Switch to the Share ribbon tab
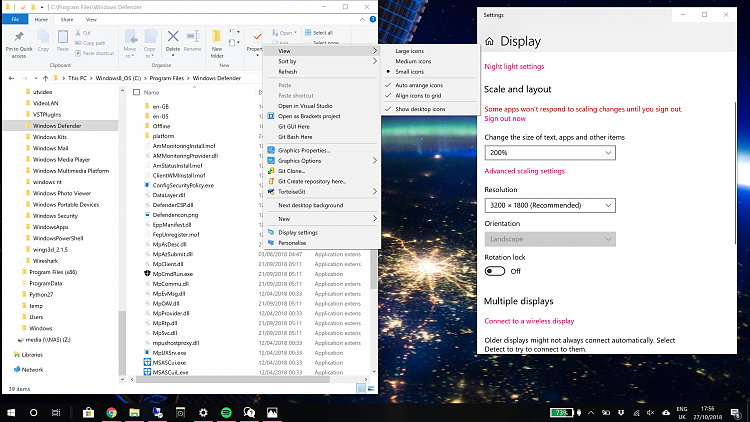The width and height of the screenshot is (750, 422). (x=67, y=20)
